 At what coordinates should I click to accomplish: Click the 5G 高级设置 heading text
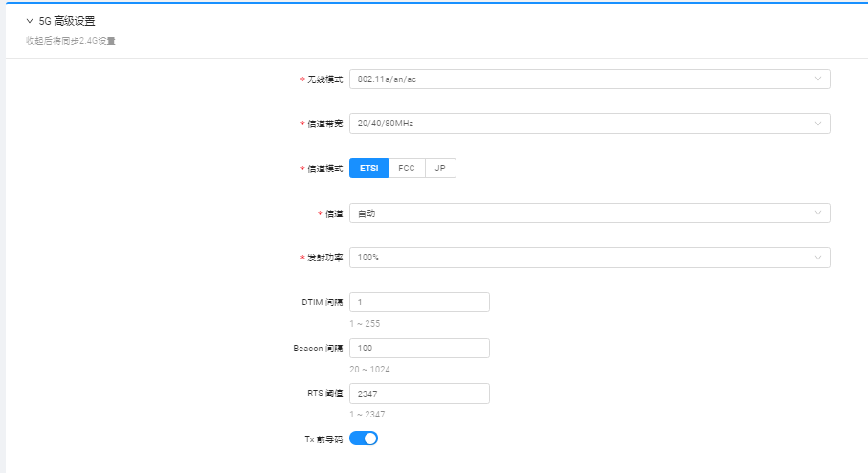point(67,21)
